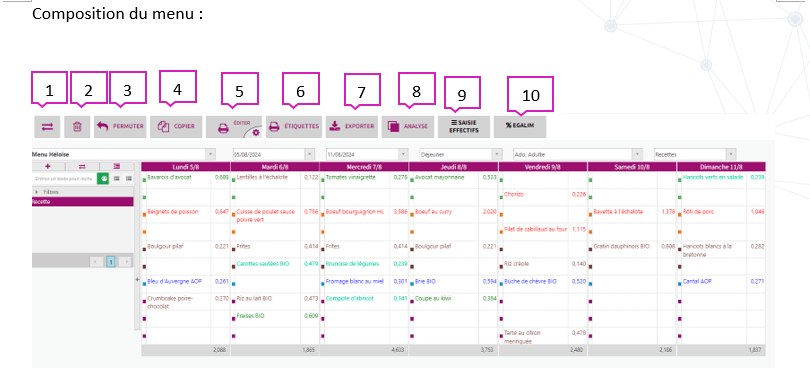This screenshot has height=379, width=810.
Task: Click the % EGALIM button
Action: 520,127
